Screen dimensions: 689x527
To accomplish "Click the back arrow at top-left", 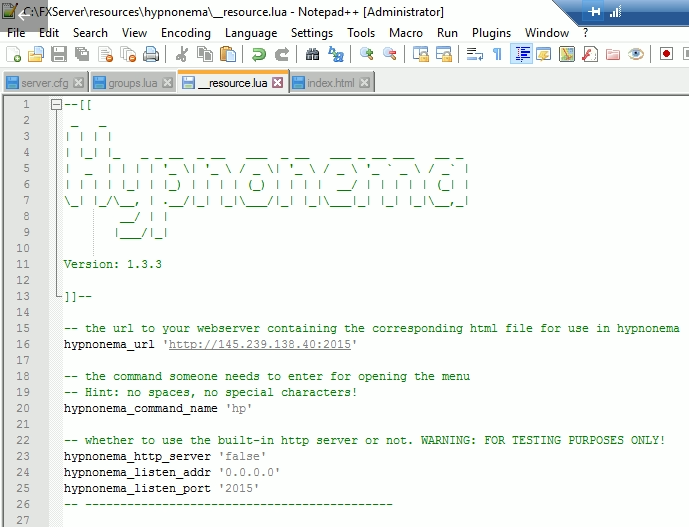I will tap(23, 16).
